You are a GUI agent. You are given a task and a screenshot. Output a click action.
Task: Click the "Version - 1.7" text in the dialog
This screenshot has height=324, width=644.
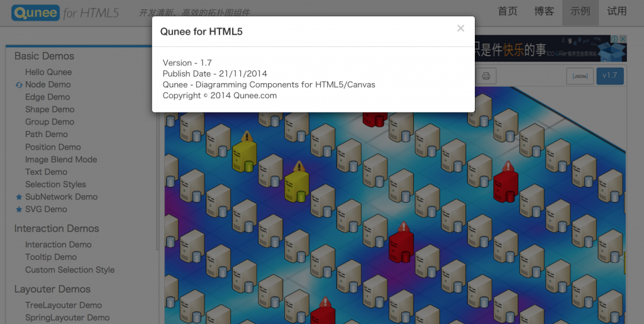click(187, 63)
